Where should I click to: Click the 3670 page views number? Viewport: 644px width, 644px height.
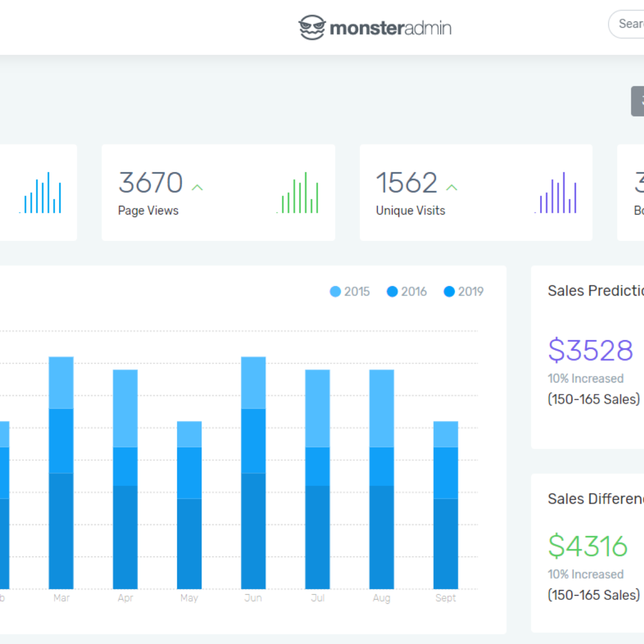(151, 182)
